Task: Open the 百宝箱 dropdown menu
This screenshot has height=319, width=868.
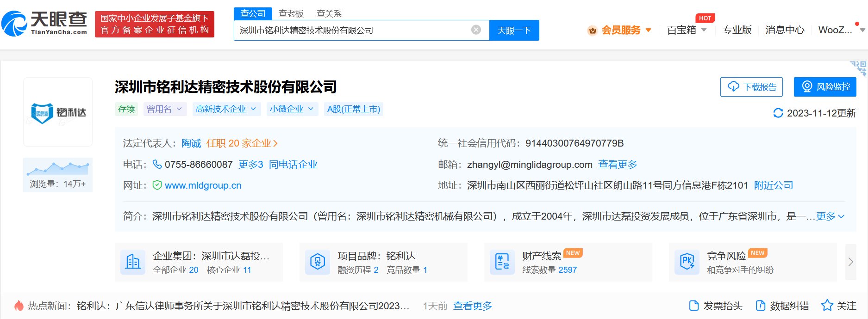Action: click(687, 30)
